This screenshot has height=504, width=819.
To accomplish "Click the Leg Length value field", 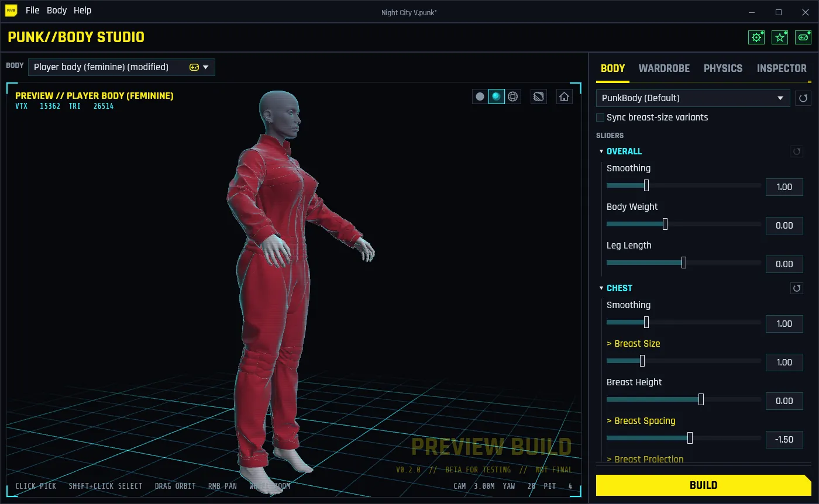I will tap(784, 264).
